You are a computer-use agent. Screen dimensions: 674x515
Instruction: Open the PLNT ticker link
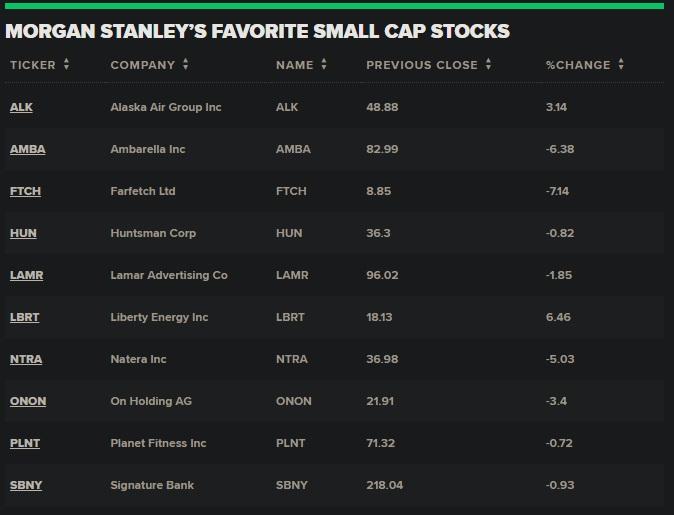[x=25, y=443]
